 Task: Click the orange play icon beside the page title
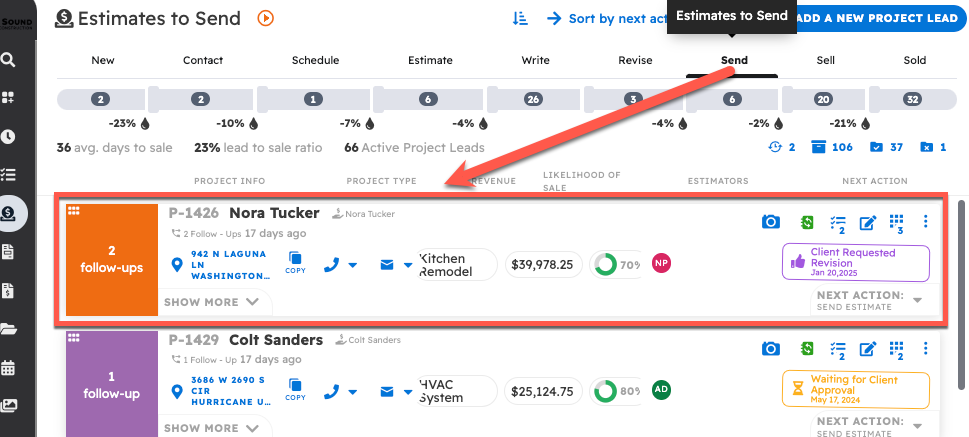[x=265, y=17]
